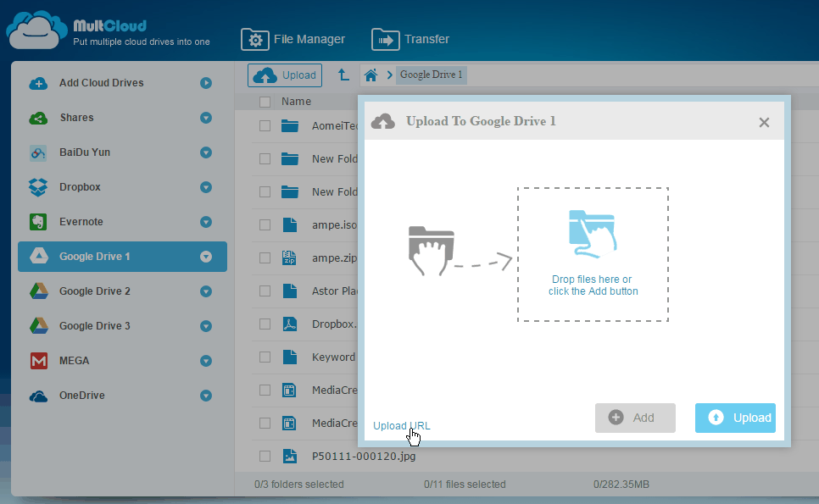Check the Astor Pla file checkbox
819x504 pixels.
[x=265, y=291]
